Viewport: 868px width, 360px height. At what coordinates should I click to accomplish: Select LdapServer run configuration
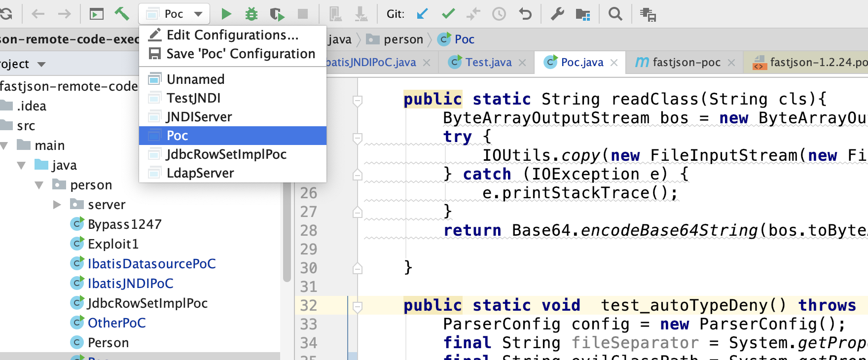click(200, 173)
